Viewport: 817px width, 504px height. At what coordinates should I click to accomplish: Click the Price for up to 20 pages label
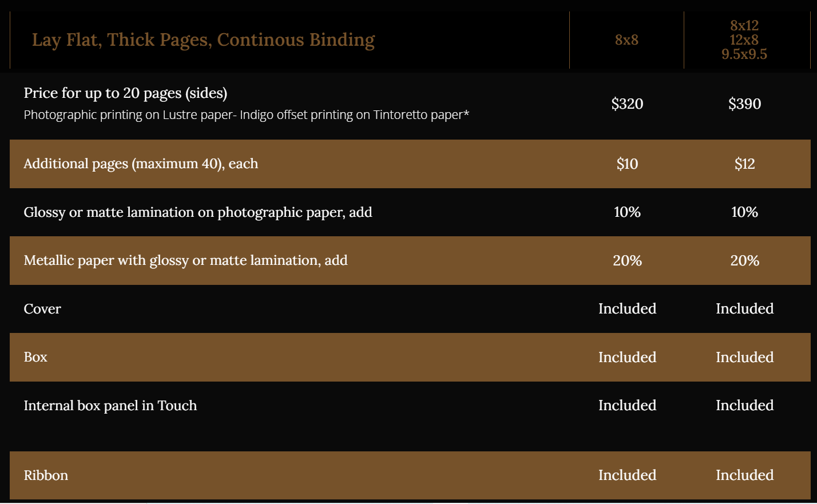[125, 93]
